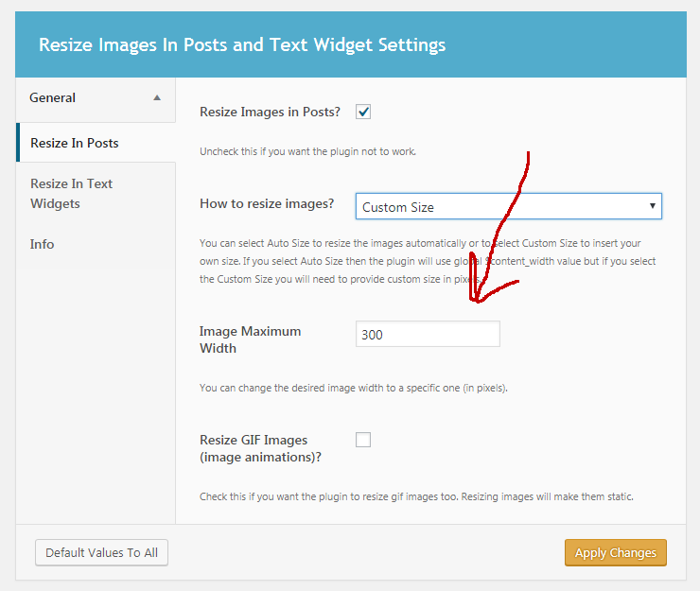Click the settings page title header

tap(242, 44)
